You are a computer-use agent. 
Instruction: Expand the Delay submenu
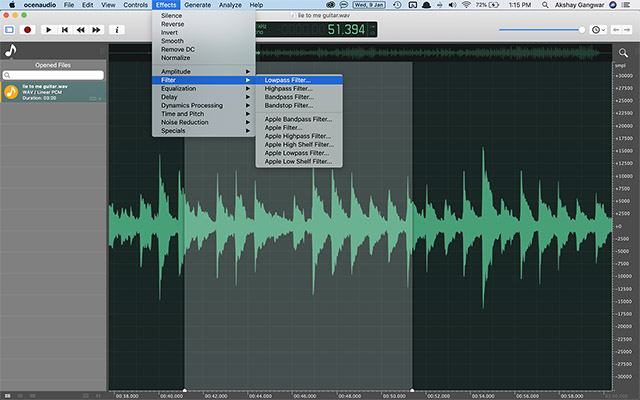point(204,97)
